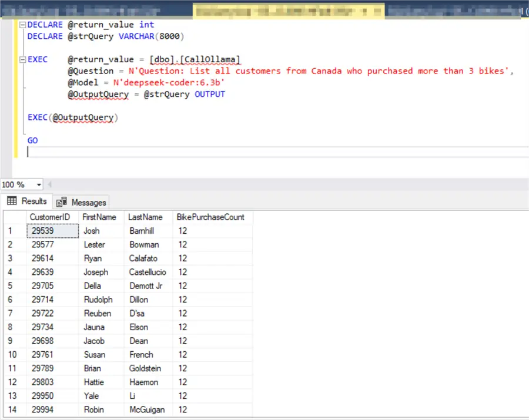This screenshot has width=529, height=420.
Task: Select the FirstName cell Rudolph
Action: pos(101,300)
